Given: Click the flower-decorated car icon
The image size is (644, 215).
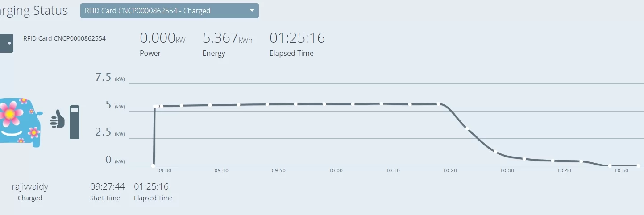Looking at the screenshot, I should [21, 122].
